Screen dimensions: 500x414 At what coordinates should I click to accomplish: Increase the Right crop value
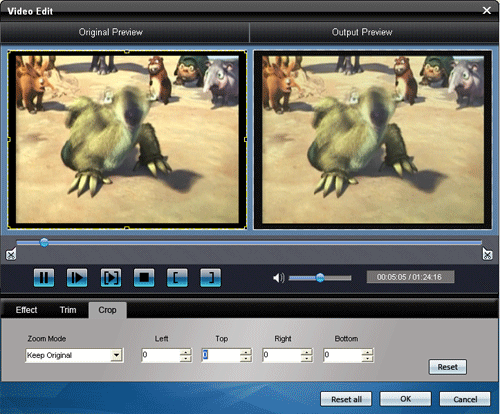[x=307, y=352]
